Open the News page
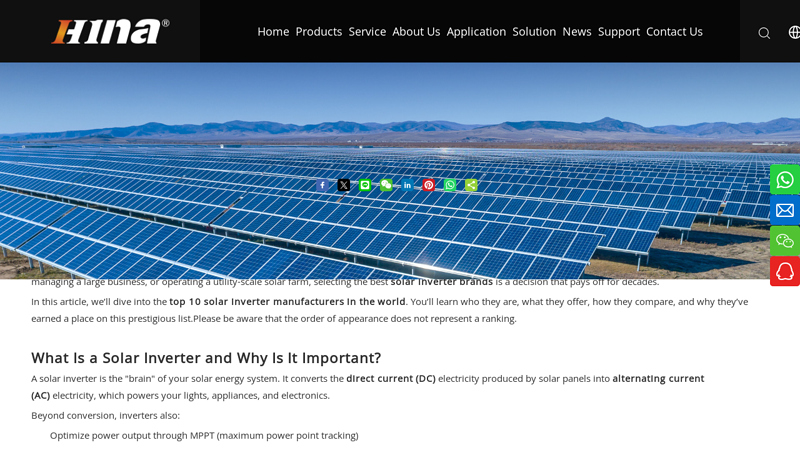The height and width of the screenshot is (450, 800). pos(577,32)
